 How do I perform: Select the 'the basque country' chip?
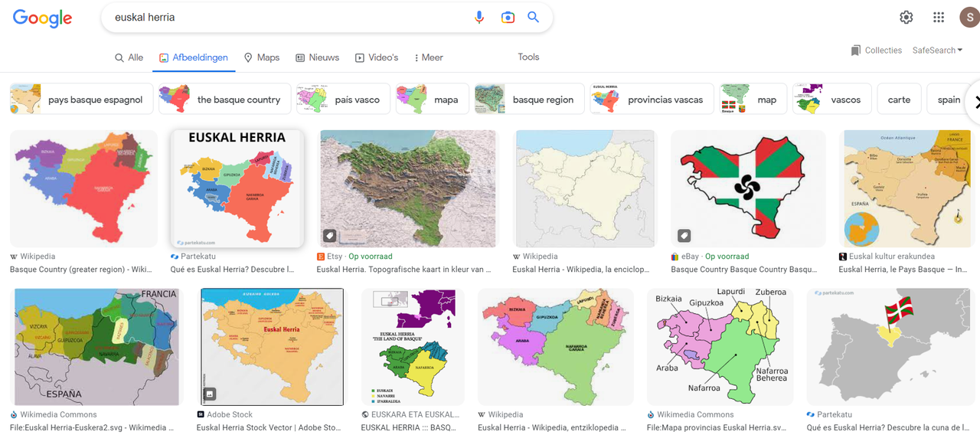click(x=224, y=100)
